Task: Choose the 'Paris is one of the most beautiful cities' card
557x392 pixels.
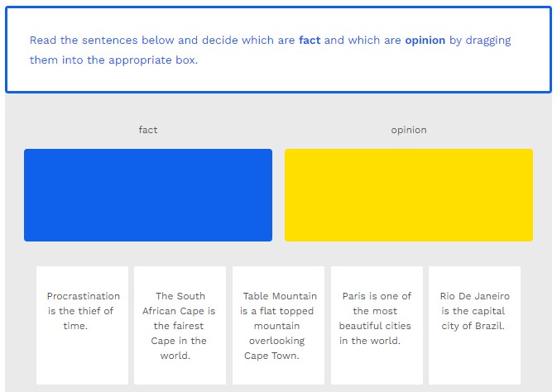Action: coord(377,325)
